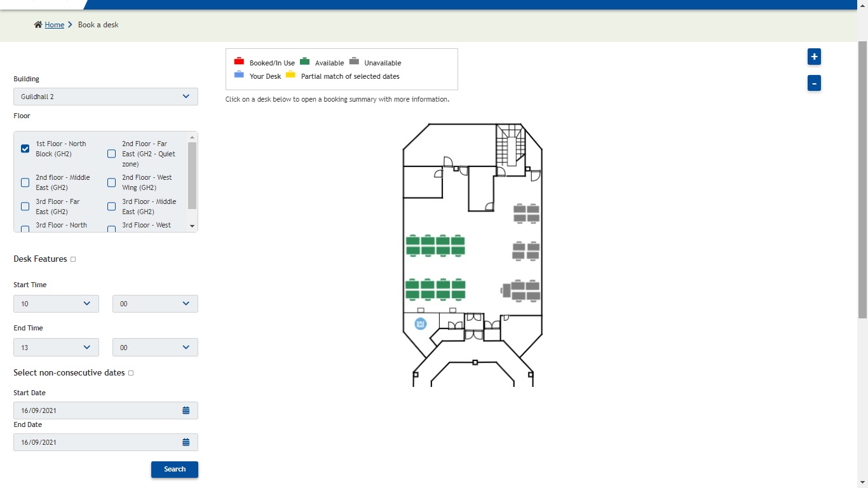This screenshot has height=488, width=868.
Task: Click the home icon in the breadcrumb
Action: 37,24
